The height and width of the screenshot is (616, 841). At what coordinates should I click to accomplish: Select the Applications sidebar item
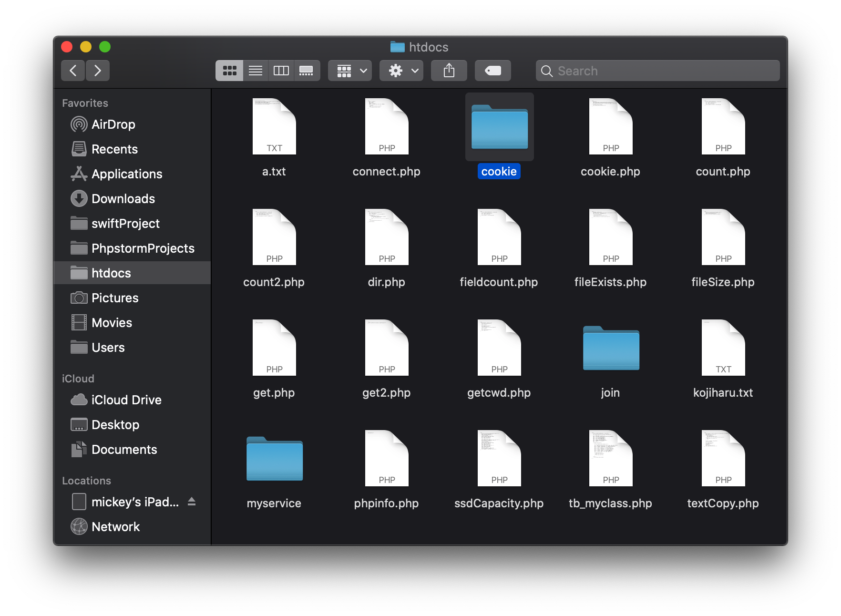(127, 174)
